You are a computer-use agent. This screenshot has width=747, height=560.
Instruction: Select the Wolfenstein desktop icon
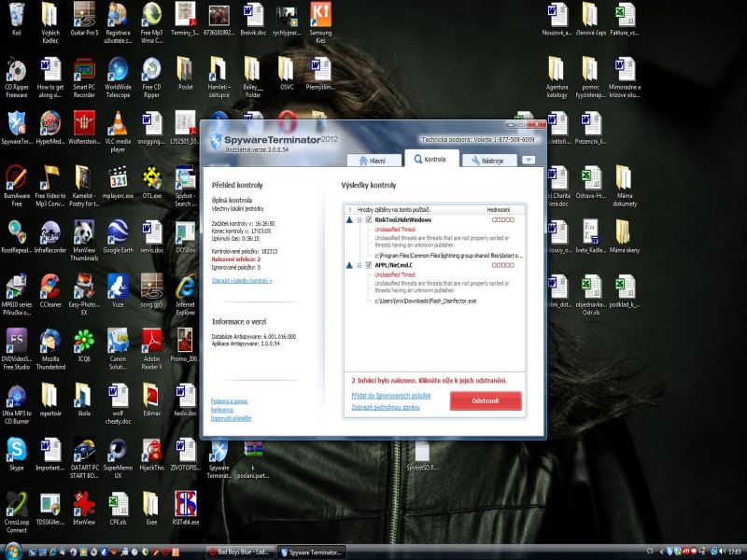tap(84, 128)
